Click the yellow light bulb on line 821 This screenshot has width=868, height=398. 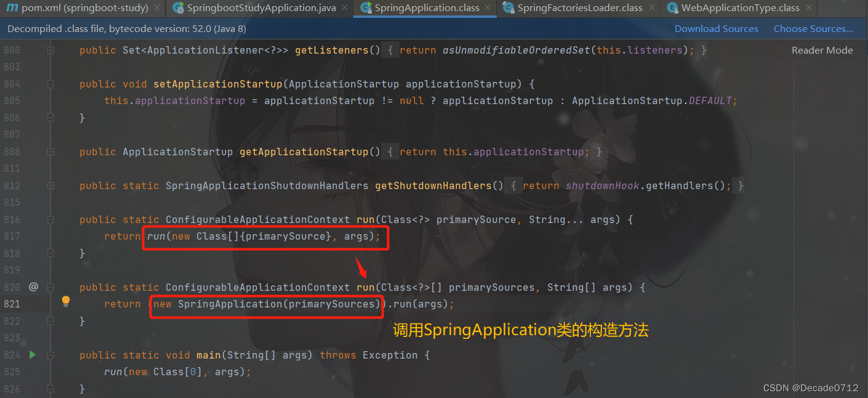pos(66,301)
